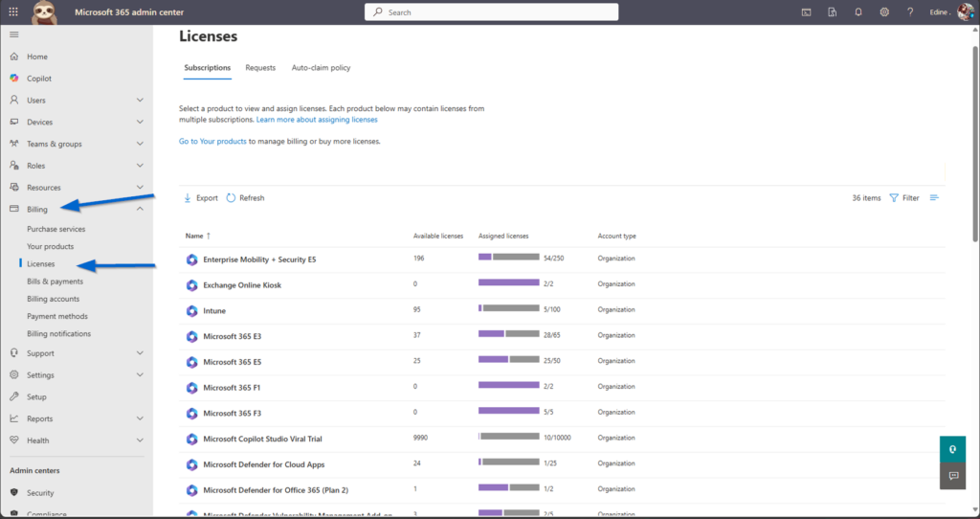
Task: Open Billing accounts menu item
Action: pos(54,299)
